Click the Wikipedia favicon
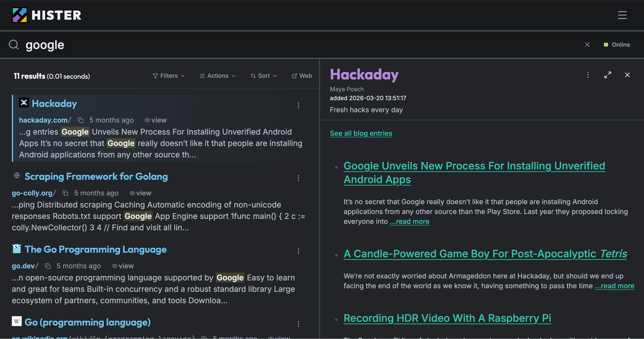Image resolution: width=644 pixels, height=339 pixels. click(x=17, y=321)
